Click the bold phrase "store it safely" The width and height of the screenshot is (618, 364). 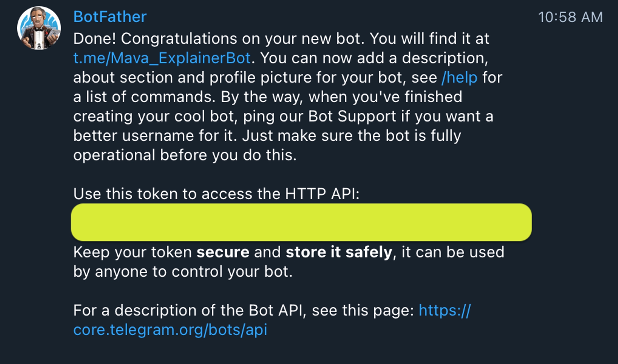(x=339, y=252)
